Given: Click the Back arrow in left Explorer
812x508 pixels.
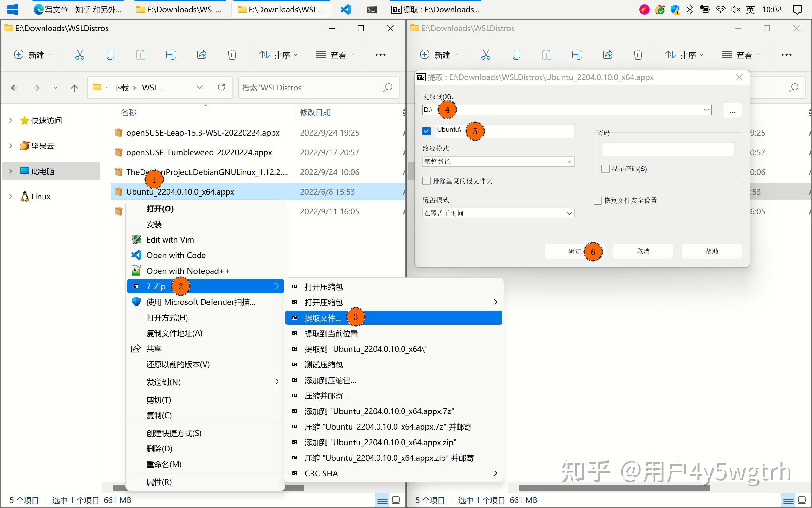Looking at the screenshot, I should pyautogui.click(x=14, y=88).
